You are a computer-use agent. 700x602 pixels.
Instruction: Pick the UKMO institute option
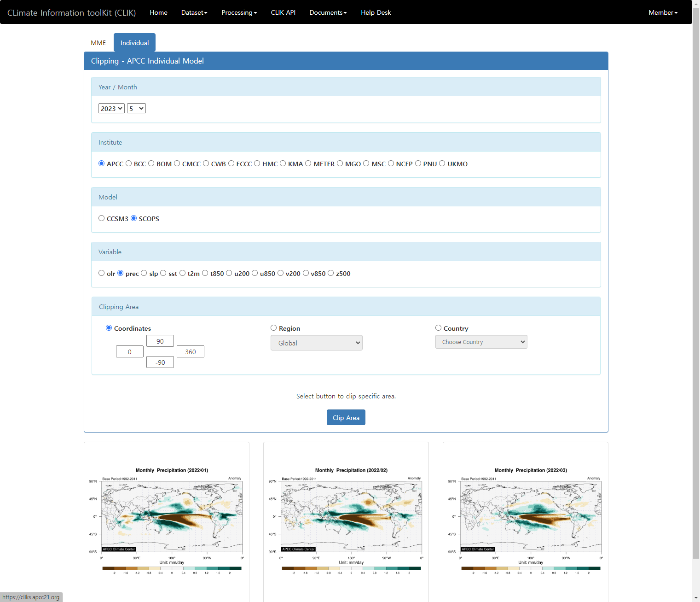pos(442,164)
